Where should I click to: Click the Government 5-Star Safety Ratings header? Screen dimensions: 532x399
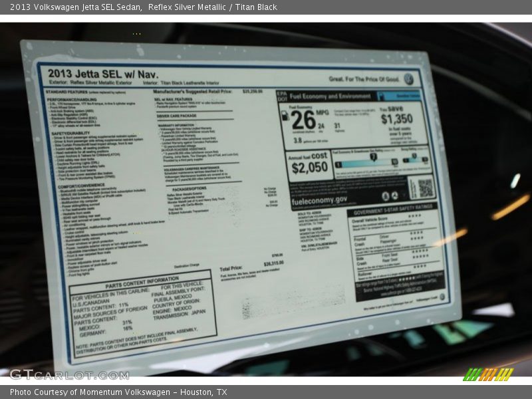[394, 208]
